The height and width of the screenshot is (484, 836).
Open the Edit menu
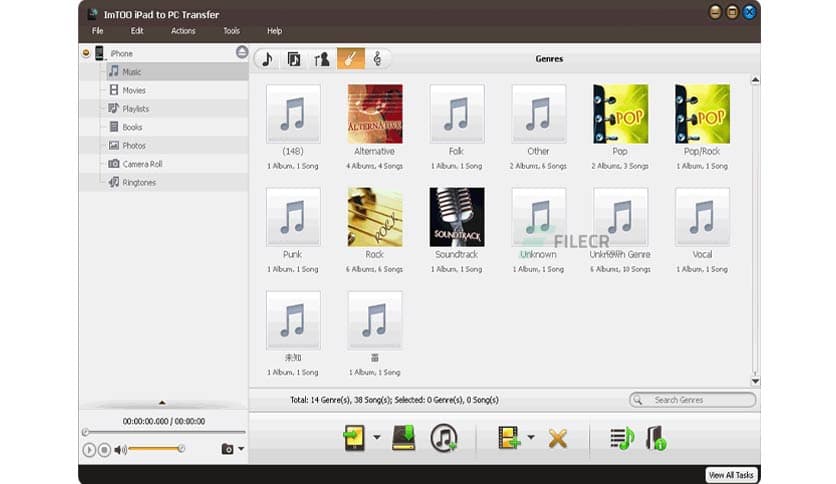(x=137, y=31)
